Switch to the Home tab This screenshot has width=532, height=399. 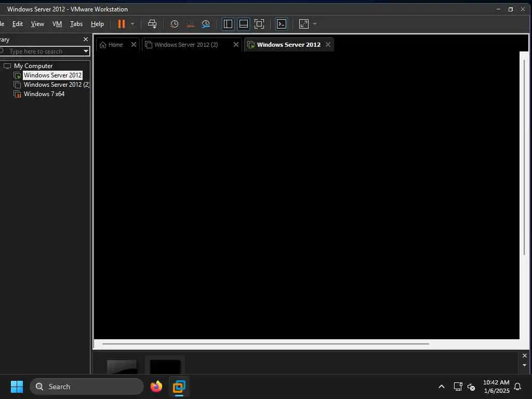(111, 45)
